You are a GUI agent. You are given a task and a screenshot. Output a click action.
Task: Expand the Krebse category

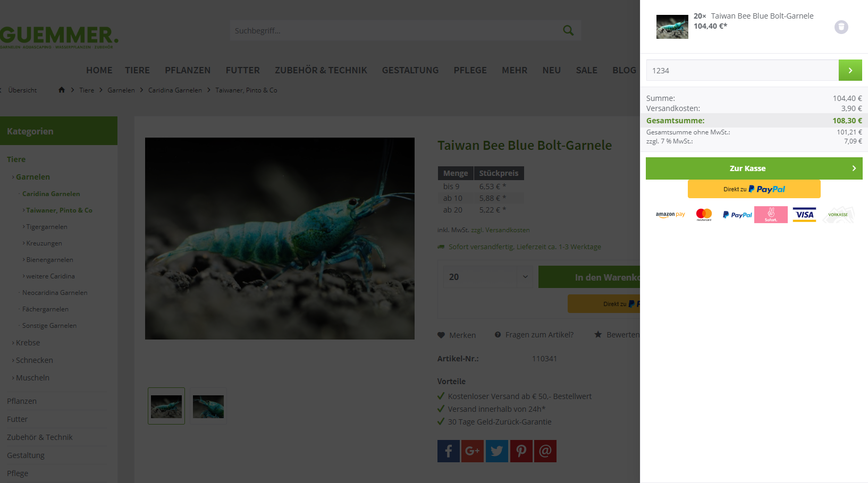[x=28, y=343]
